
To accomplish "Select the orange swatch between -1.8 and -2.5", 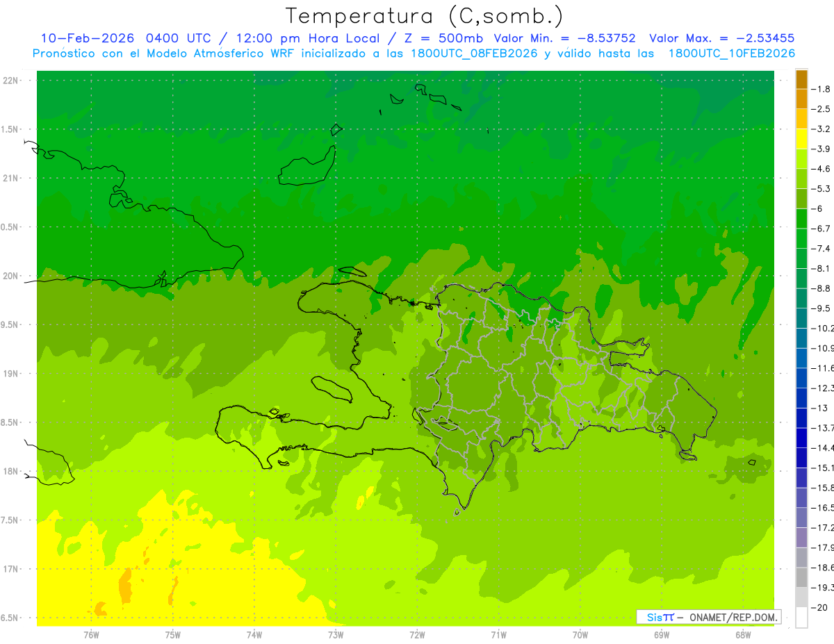I will 801,99.
